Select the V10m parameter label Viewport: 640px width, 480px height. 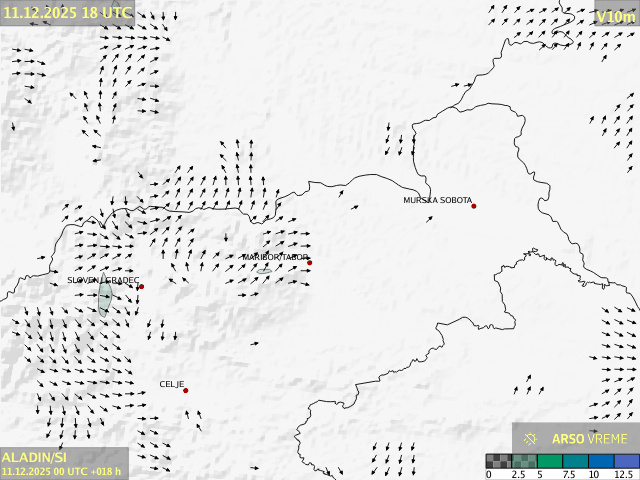615,17
